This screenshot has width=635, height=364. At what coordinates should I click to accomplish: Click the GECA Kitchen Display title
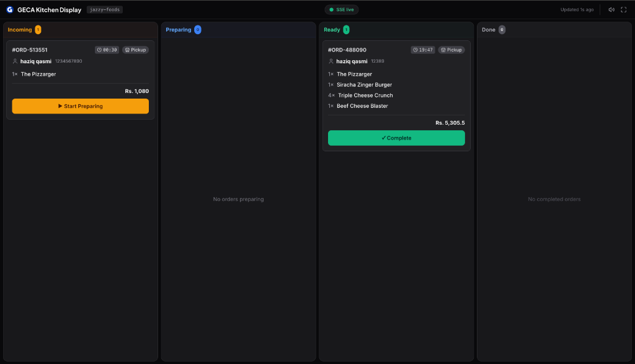click(50, 10)
